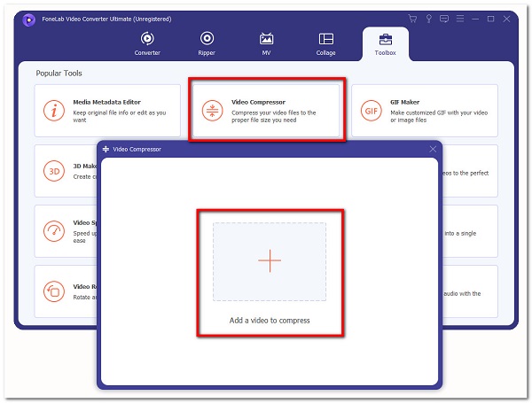The image size is (532, 403).
Task: Click the key register icon
Action: pyautogui.click(x=429, y=19)
